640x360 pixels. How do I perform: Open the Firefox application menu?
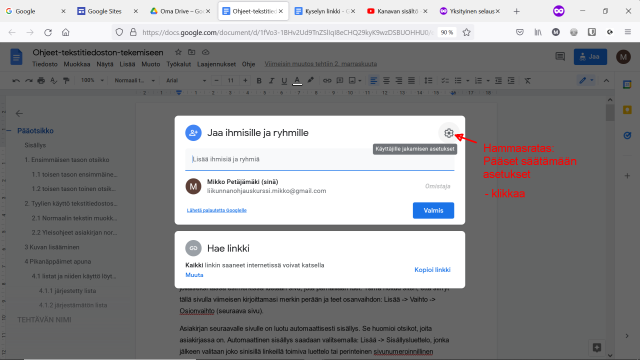628,32
